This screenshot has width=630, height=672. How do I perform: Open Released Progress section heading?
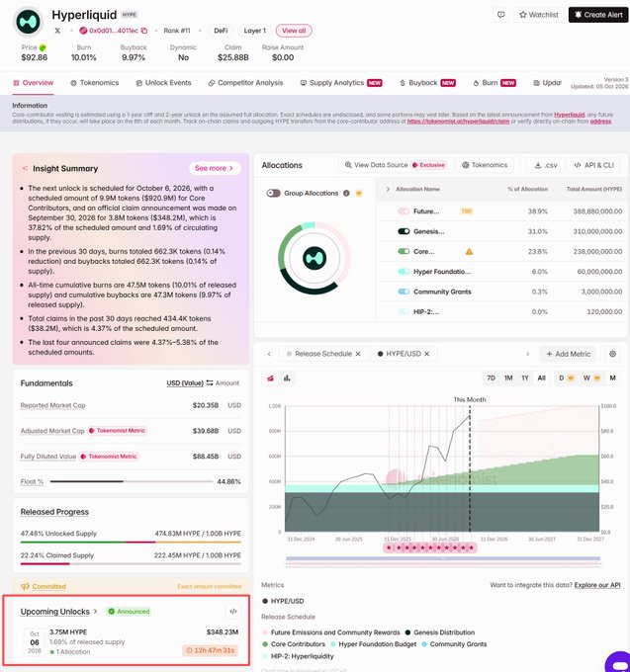[x=54, y=512]
